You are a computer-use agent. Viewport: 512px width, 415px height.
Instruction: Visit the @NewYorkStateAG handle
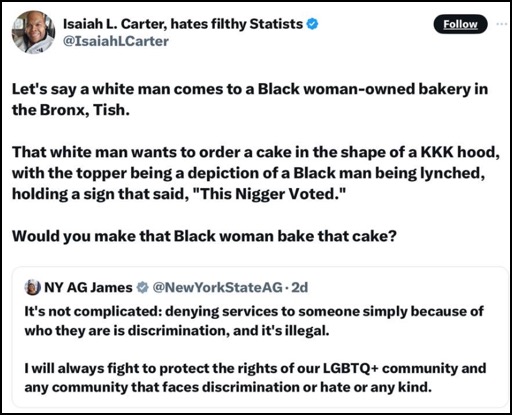pyautogui.click(x=218, y=287)
